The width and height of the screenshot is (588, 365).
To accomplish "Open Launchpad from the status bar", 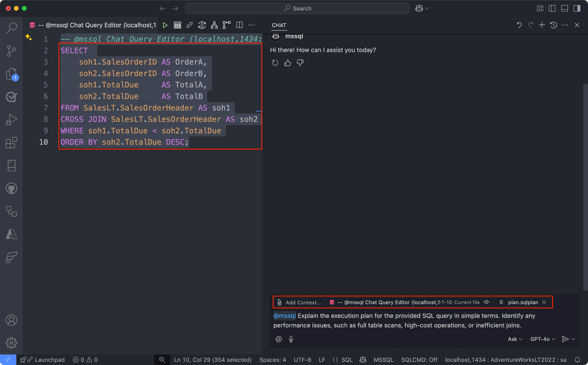I will pyautogui.click(x=42, y=360).
